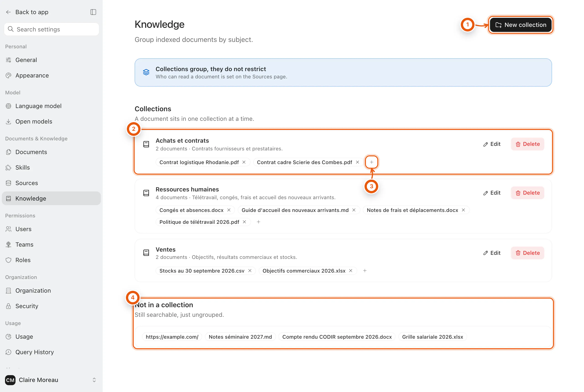Expand Claire Moreau account switcher

[94, 380]
